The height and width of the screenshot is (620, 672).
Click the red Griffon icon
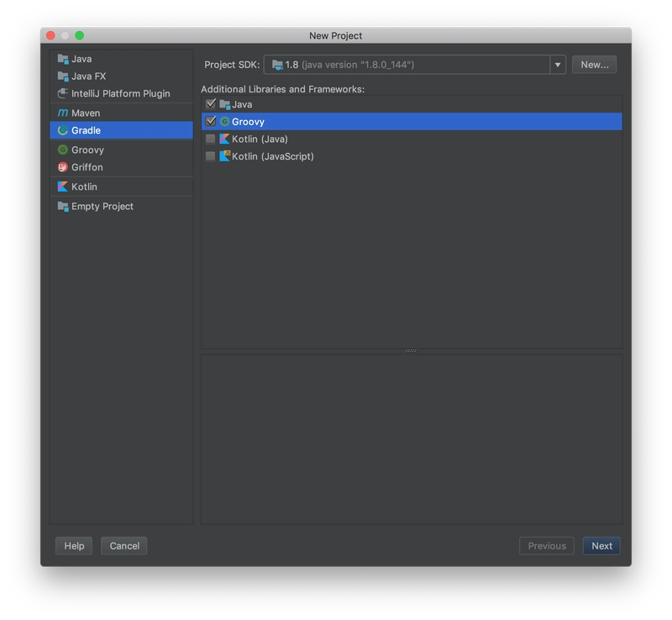tap(63, 167)
